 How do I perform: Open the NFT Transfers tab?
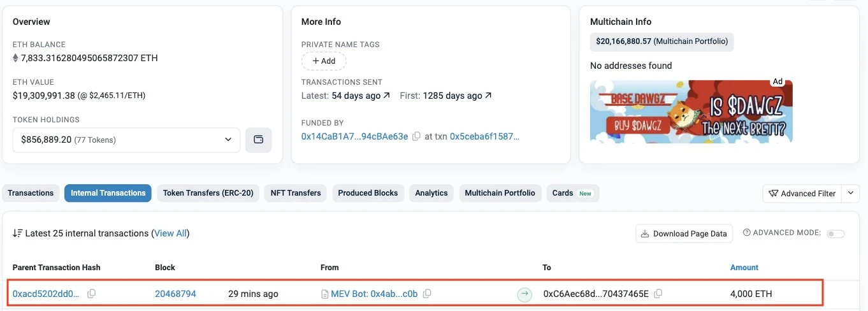click(296, 193)
